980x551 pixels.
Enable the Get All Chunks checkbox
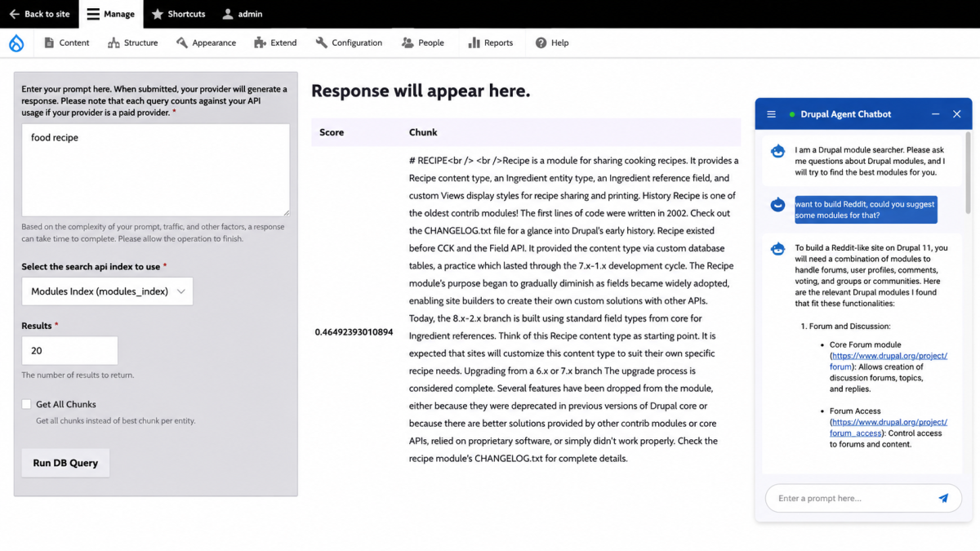[x=26, y=404]
